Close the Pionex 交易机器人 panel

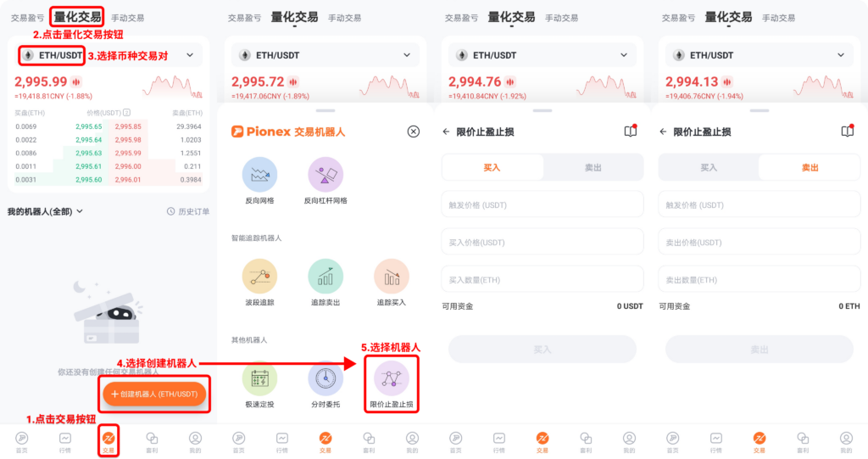click(414, 132)
